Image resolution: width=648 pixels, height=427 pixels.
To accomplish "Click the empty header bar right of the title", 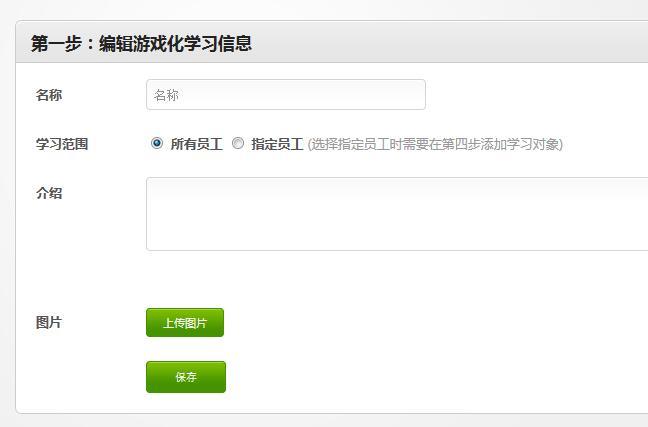I will pyautogui.click(x=450, y=43).
